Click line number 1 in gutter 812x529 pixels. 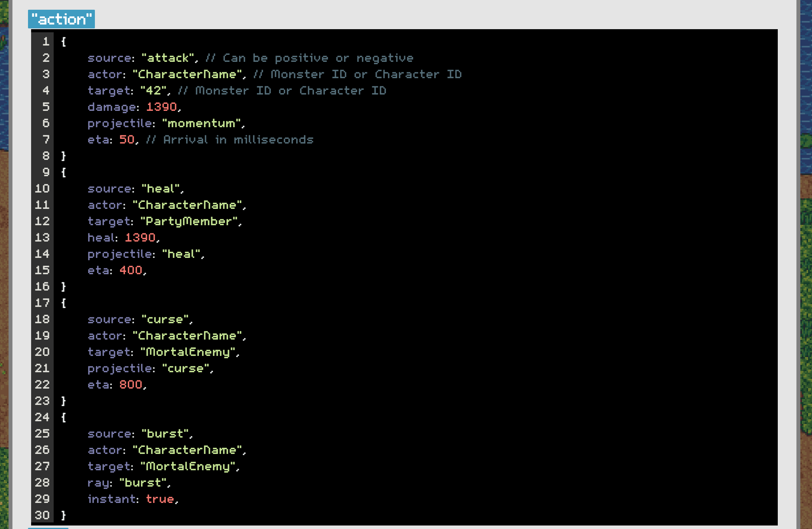pos(46,42)
